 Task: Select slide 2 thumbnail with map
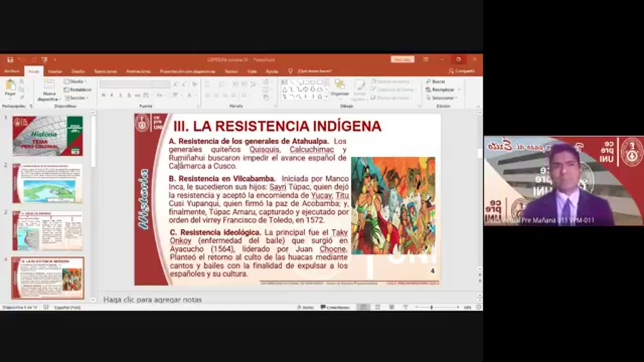pos(47,183)
